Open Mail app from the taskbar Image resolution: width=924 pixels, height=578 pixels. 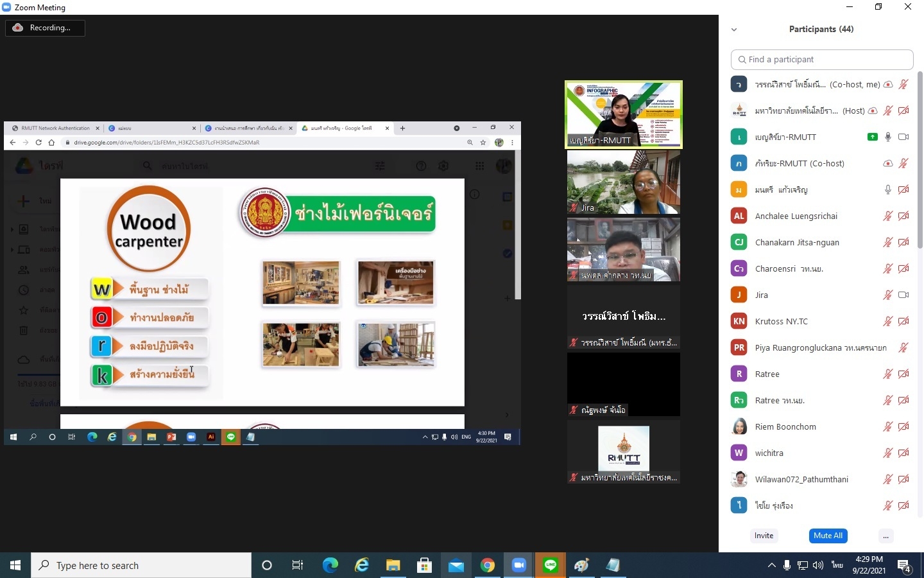pyautogui.click(x=456, y=565)
